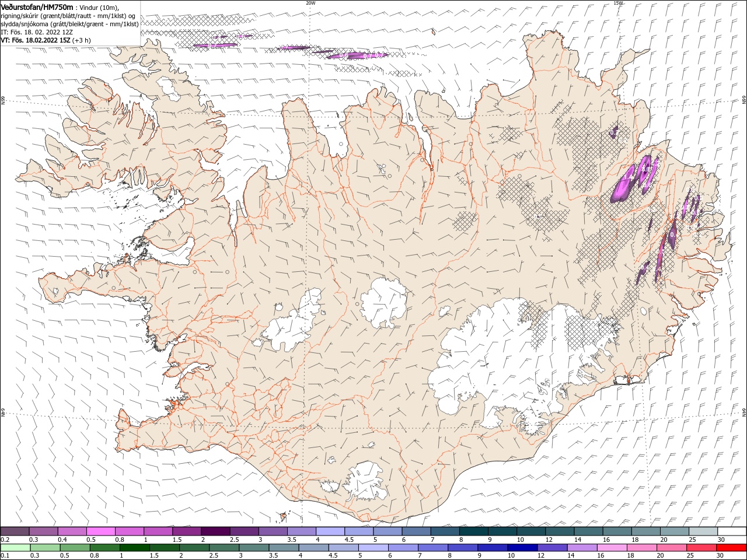Click the Hofsjökull glacier white area in central Iceland
The height and width of the screenshot is (560, 747).
click(383, 302)
